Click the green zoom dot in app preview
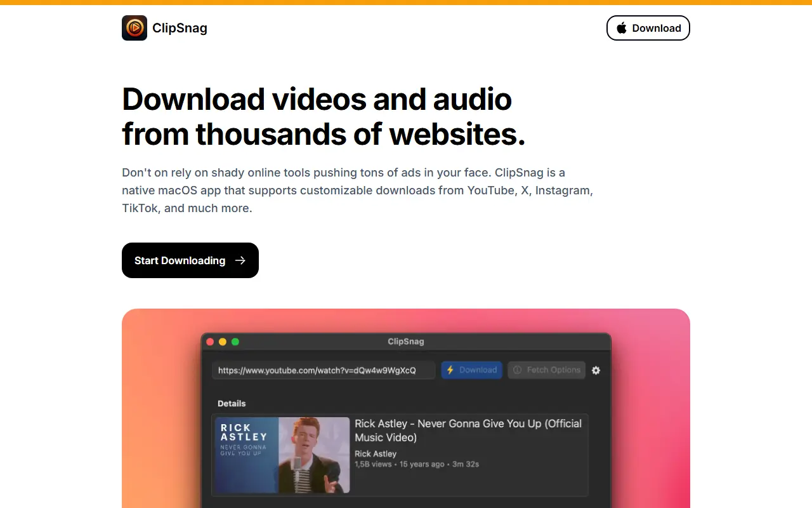Image resolution: width=812 pixels, height=508 pixels. (x=235, y=342)
